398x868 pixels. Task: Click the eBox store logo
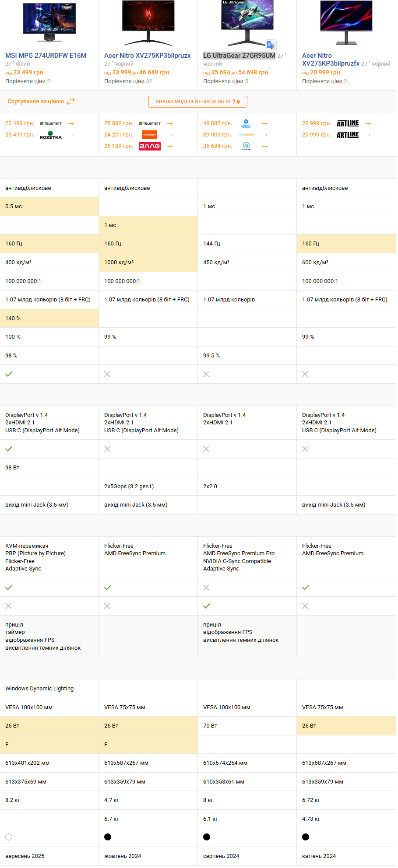tap(246, 123)
